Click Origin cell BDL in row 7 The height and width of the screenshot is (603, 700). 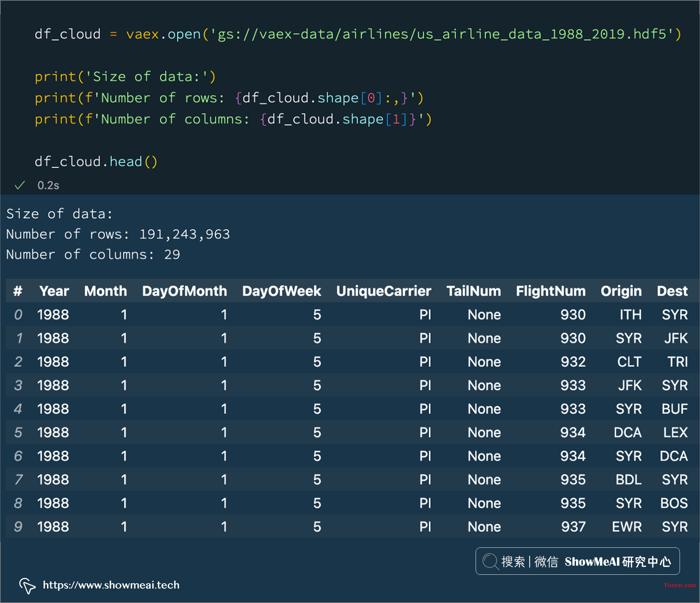click(x=628, y=479)
